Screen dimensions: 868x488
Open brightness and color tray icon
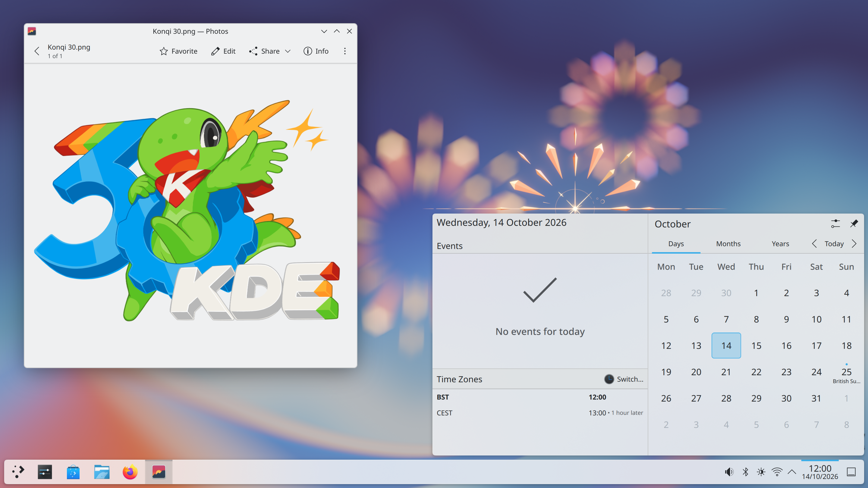point(761,472)
